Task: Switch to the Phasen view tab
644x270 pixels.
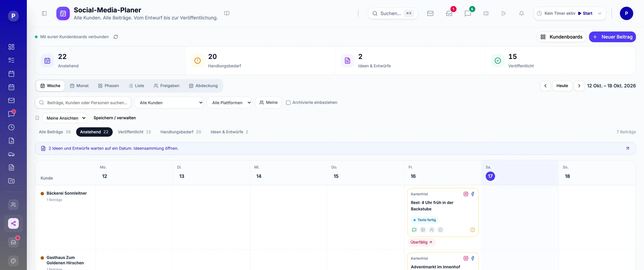Action: click(108, 86)
